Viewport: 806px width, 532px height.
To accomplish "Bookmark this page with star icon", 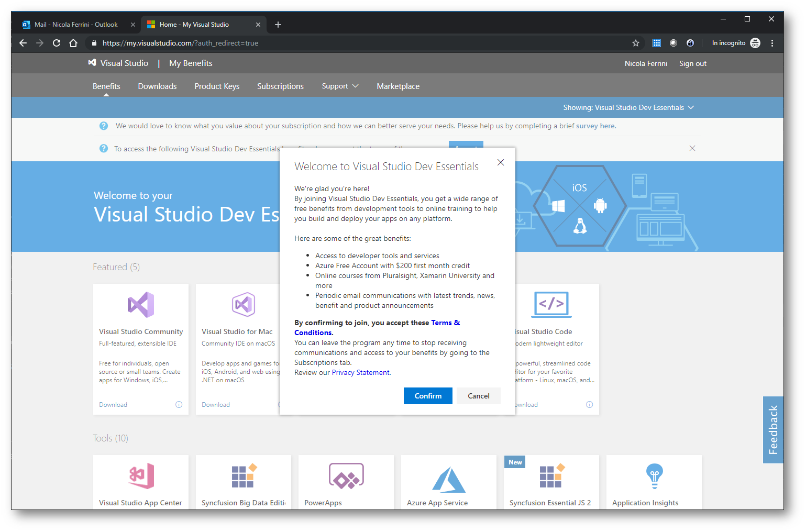I will (636, 43).
